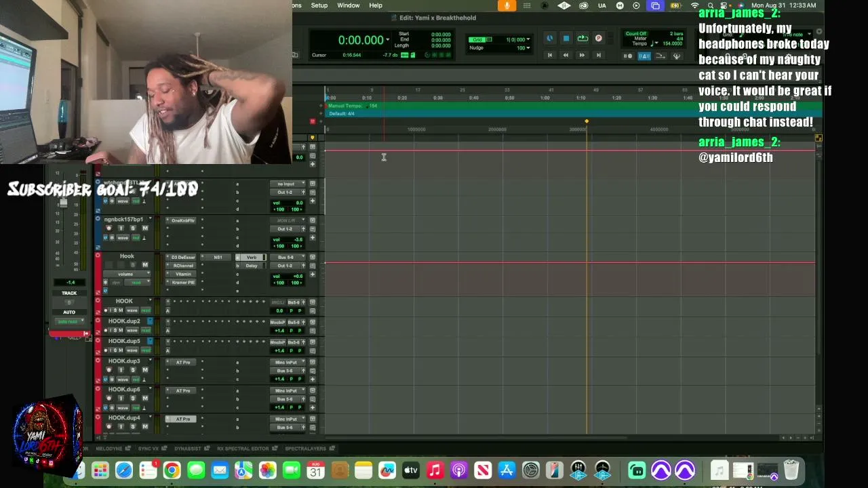Click Return to Zero transport button
The height and width of the screenshot is (488, 868).
click(550, 56)
